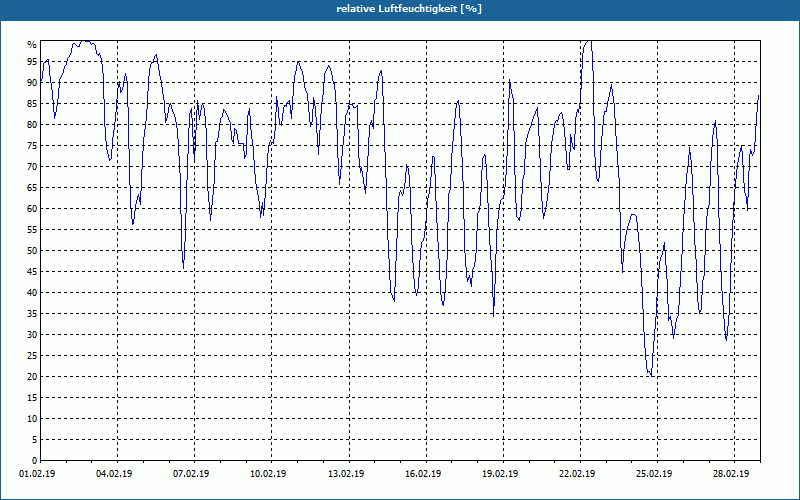Click the y-axis value 50

[x=32, y=251]
